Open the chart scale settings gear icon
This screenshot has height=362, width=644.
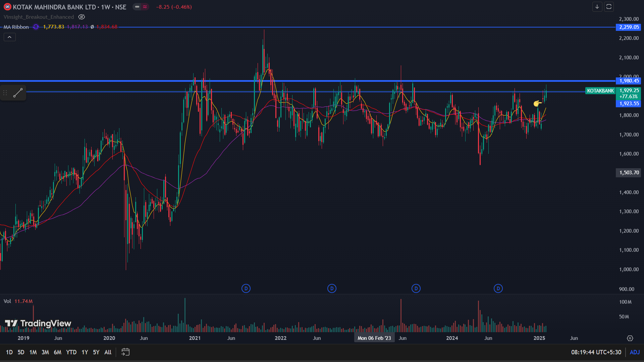[630, 338]
